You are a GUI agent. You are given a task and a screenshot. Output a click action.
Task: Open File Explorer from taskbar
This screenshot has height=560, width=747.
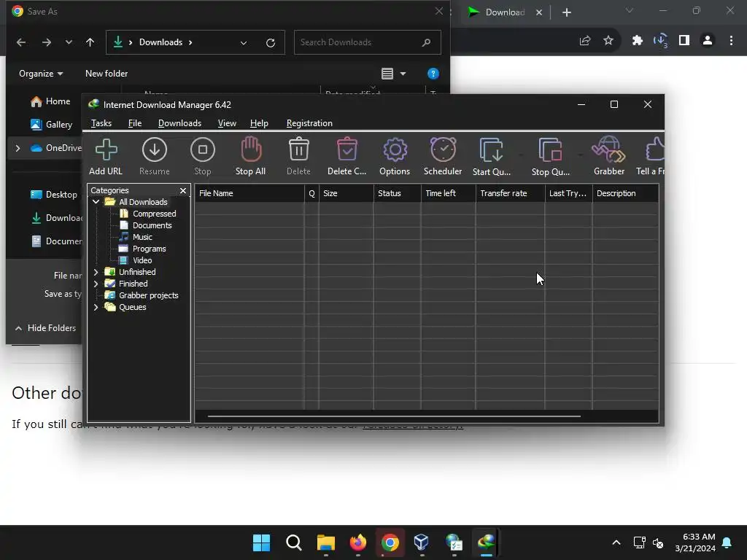tap(326, 542)
